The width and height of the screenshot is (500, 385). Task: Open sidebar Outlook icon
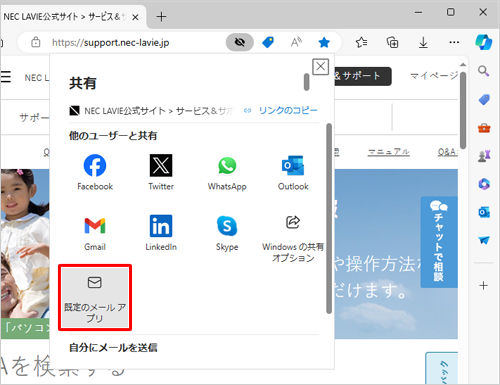point(484,212)
